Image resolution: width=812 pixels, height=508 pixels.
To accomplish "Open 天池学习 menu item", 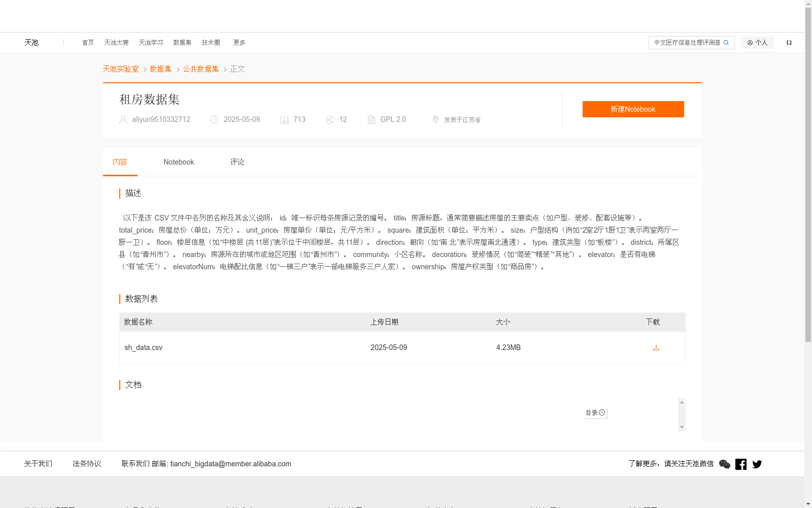I will 151,43.
